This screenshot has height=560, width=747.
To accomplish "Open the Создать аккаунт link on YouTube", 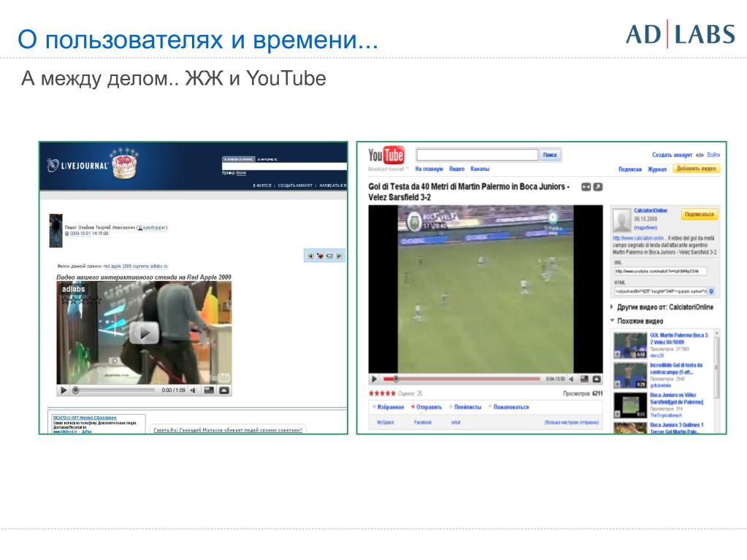I will point(672,155).
